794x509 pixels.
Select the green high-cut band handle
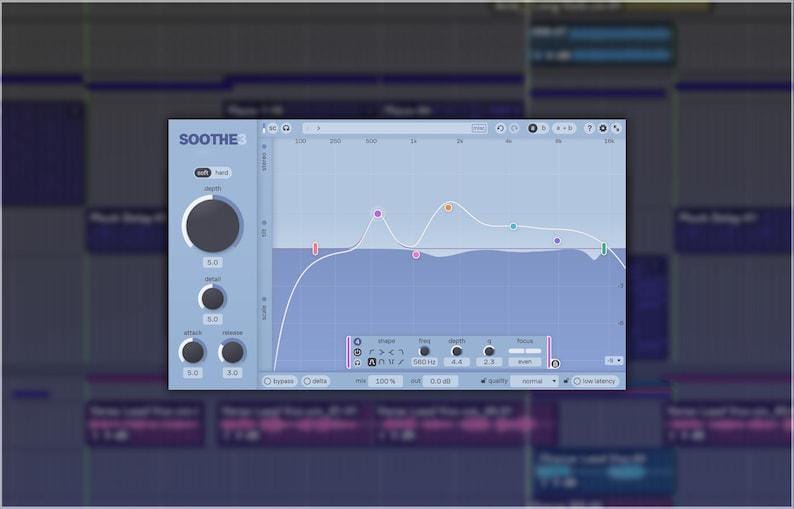click(604, 248)
